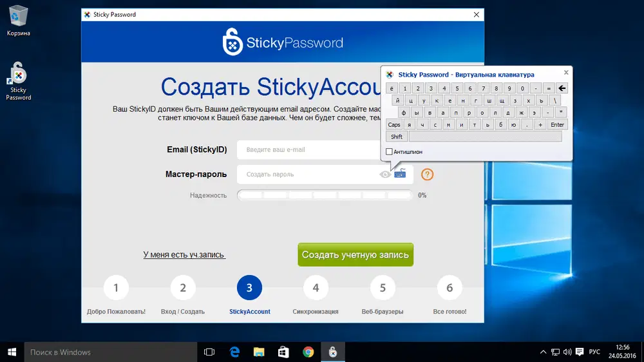
Task: Hit the backspace arrow key on virtual keyboard
Action: 562,88
